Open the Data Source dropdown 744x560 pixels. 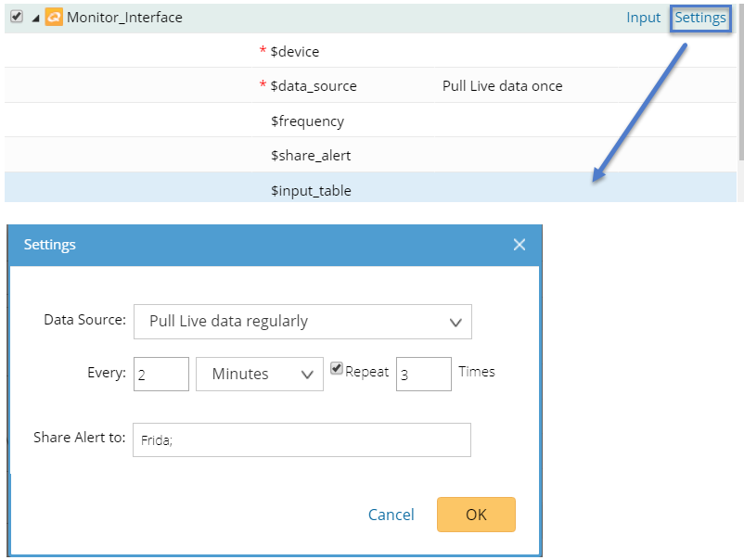click(302, 322)
